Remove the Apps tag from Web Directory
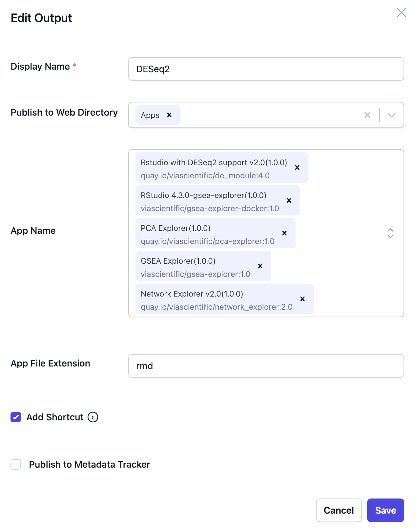The width and height of the screenshot is (416, 532). (169, 115)
